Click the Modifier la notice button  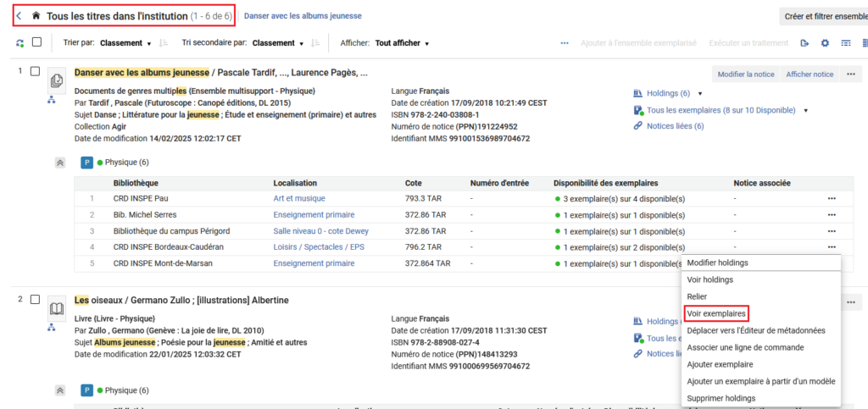pos(746,75)
